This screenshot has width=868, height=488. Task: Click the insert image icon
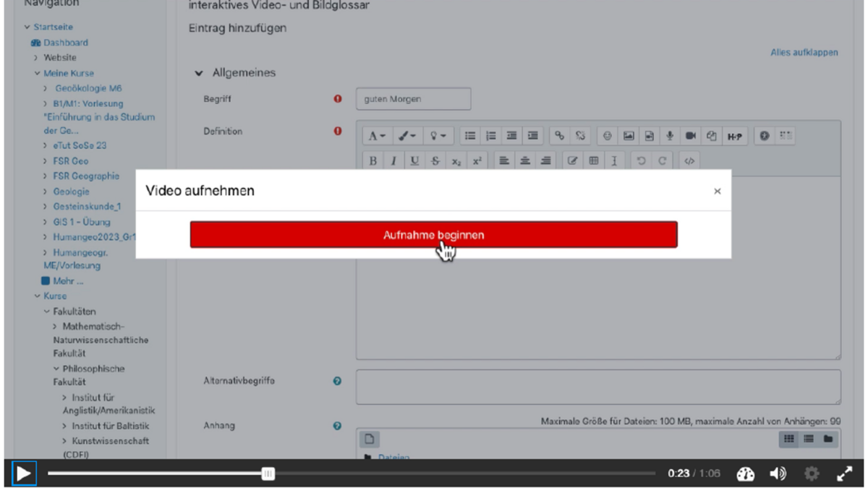pyautogui.click(x=629, y=136)
